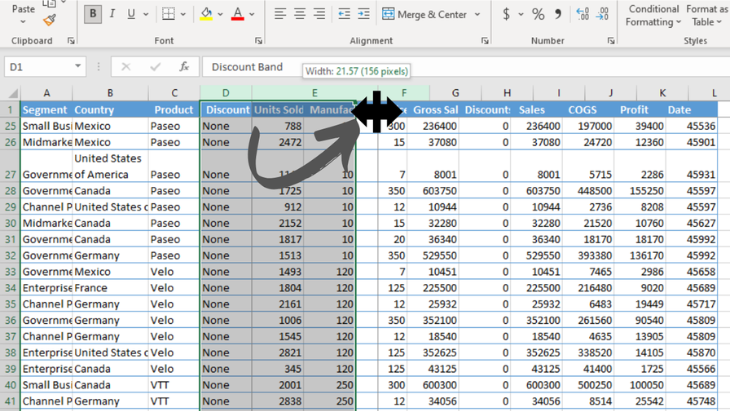The height and width of the screenshot is (411, 730).
Task: Select row 25 header
Action: click(10, 126)
